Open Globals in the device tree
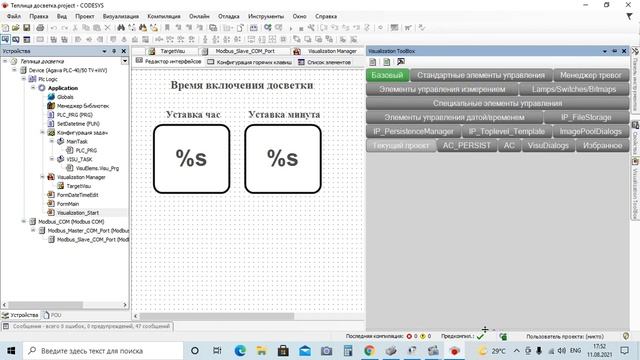Image resolution: width=640 pixels, height=360 pixels. point(65,97)
